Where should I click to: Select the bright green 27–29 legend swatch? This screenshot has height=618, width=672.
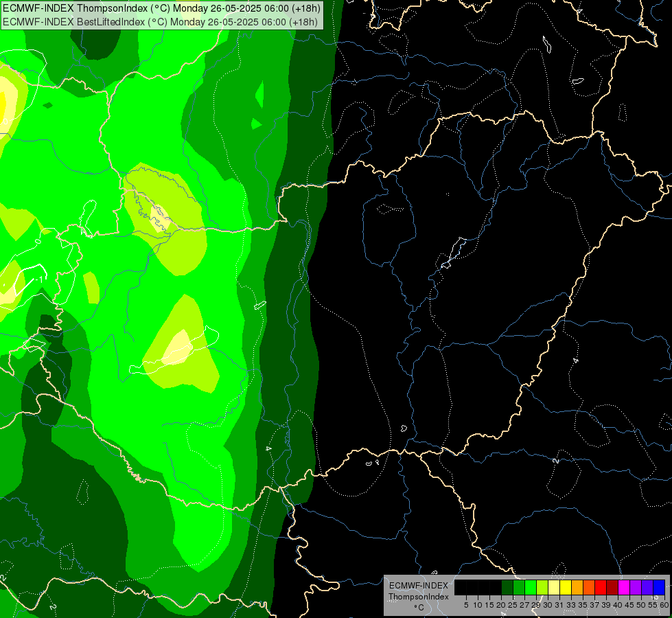point(531,587)
